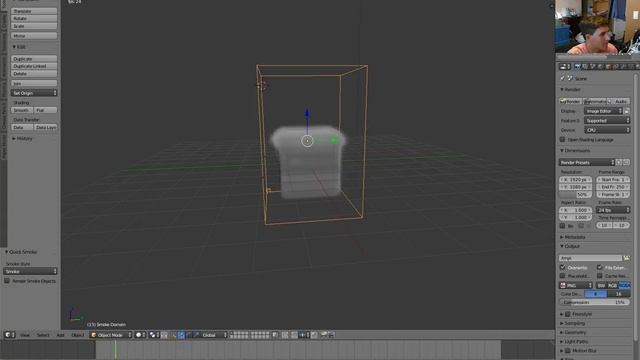Enable the Motion Blur panel checkbox

pyautogui.click(x=568, y=351)
